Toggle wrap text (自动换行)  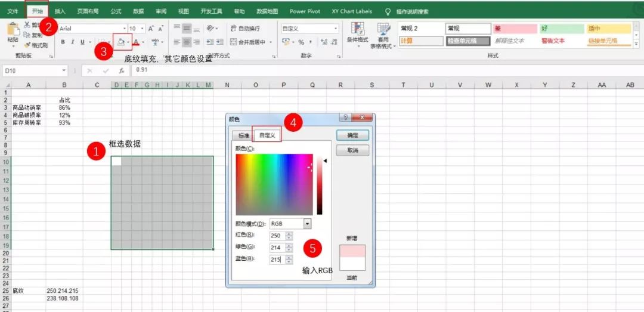(245, 28)
